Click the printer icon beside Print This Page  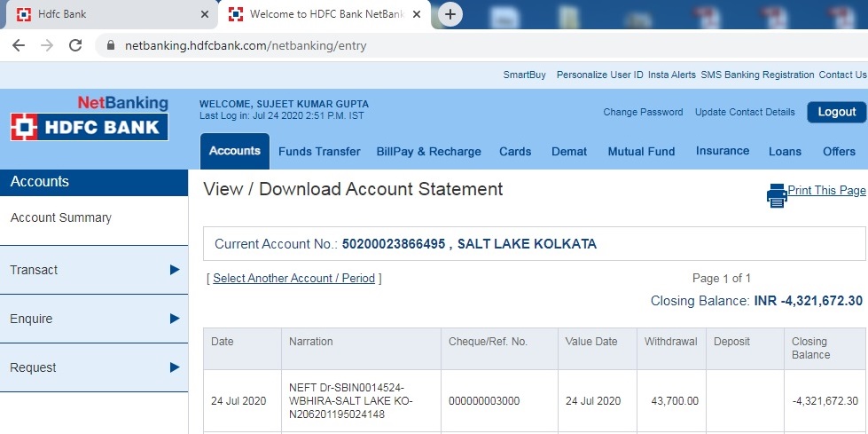click(777, 195)
